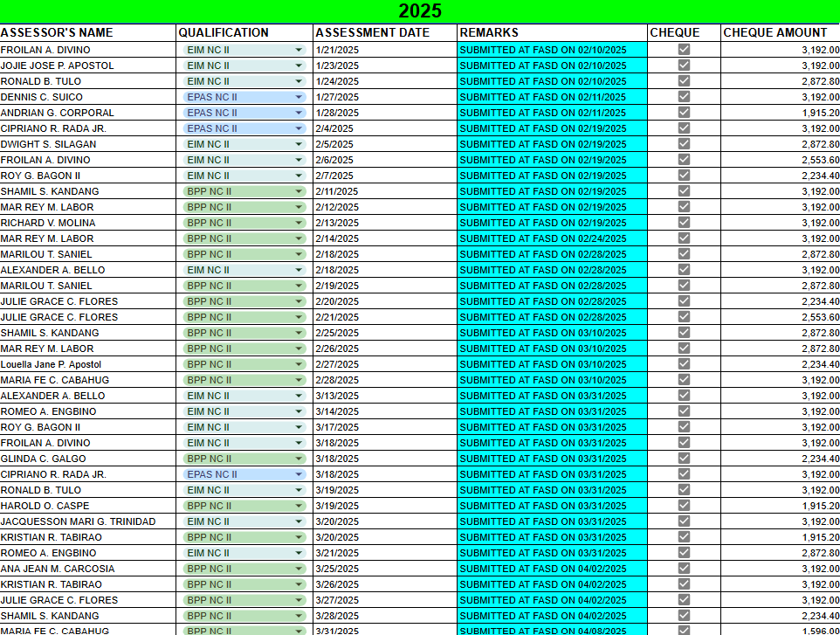Select the ASSESSOR'S NAME column header

tap(88, 32)
